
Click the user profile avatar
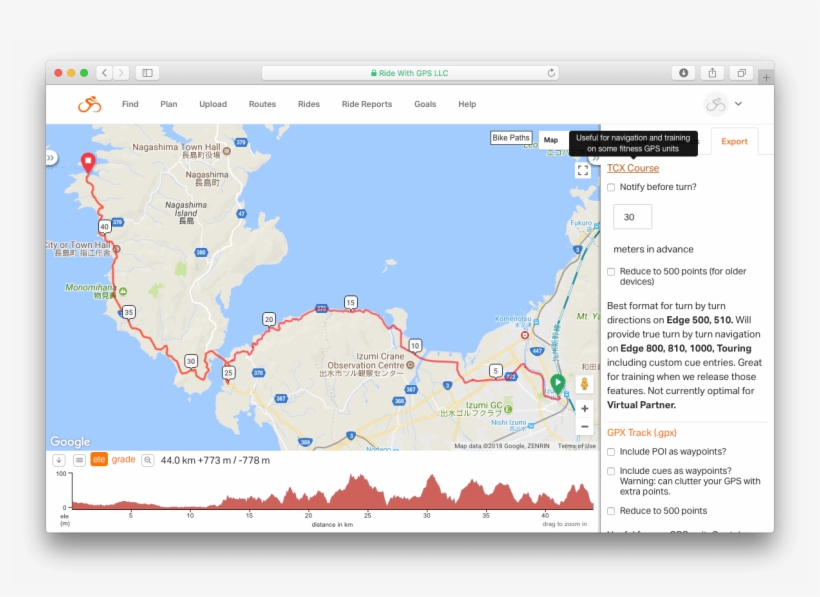coord(715,104)
